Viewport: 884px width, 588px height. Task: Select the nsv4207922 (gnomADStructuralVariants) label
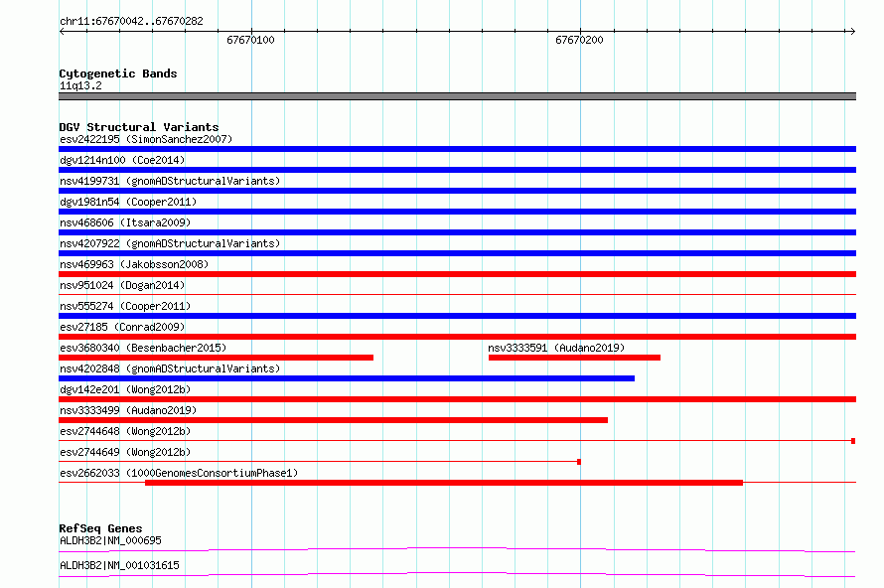pos(170,243)
